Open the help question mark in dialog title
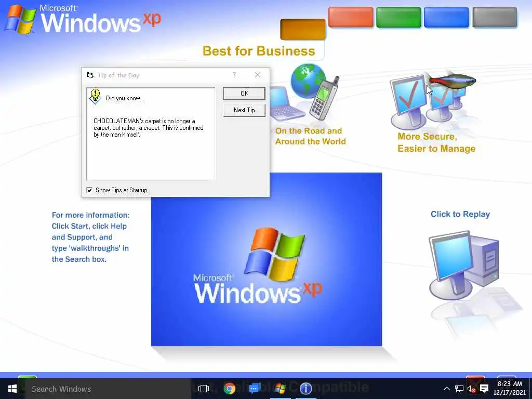 tap(234, 75)
